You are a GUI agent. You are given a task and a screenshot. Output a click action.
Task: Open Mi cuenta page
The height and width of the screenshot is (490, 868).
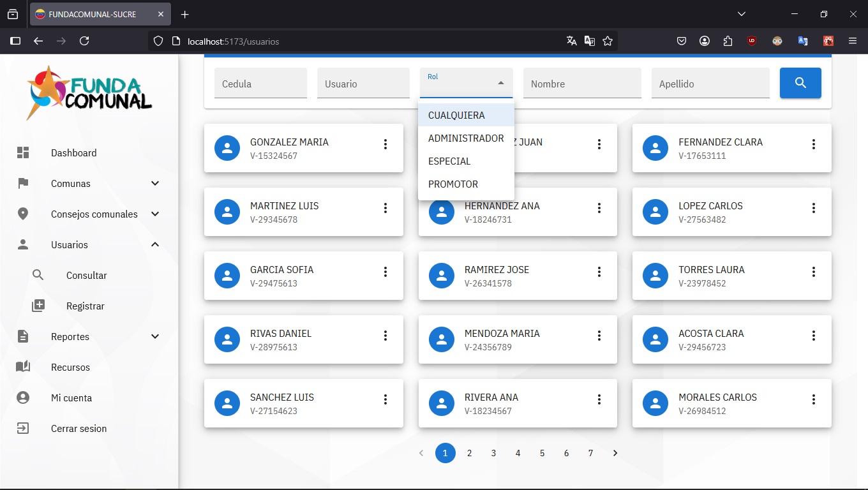pyautogui.click(x=71, y=398)
